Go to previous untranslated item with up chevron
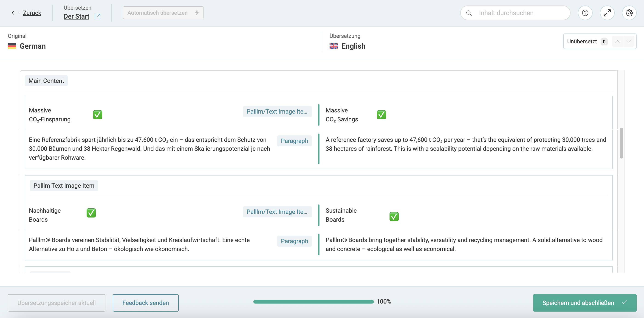This screenshot has height=318, width=644. point(617,42)
